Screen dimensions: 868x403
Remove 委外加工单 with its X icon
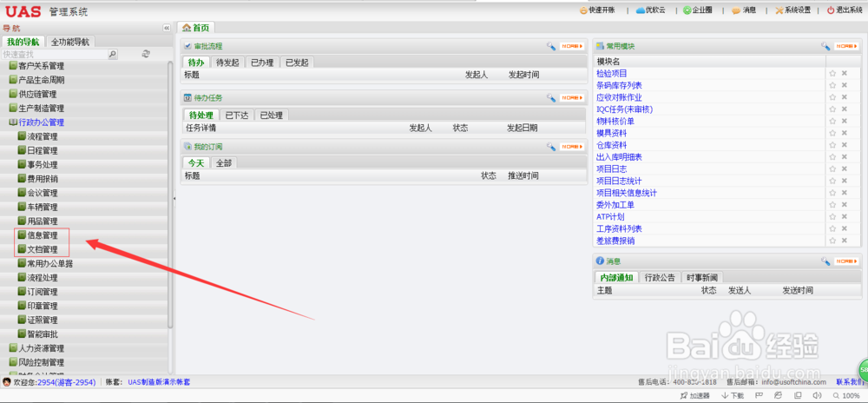click(x=845, y=205)
